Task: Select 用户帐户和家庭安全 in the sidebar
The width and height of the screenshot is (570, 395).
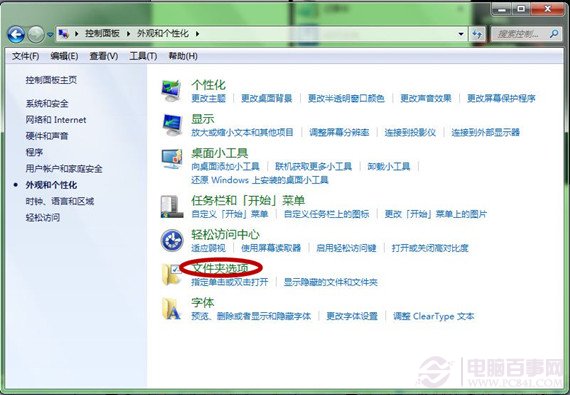Action: (x=64, y=169)
